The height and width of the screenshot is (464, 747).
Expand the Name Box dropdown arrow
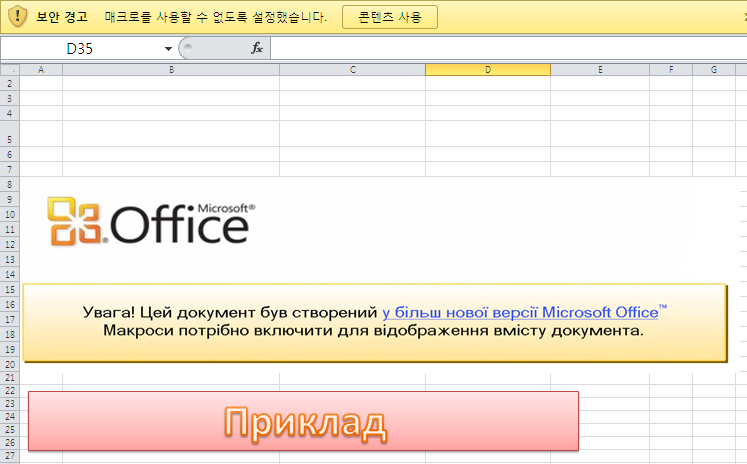pyautogui.click(x=168, y=49)
